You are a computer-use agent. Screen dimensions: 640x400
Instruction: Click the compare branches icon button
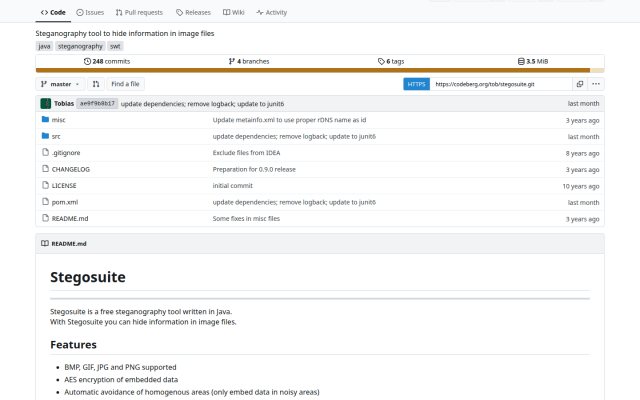pyautogui.click(x=96, y=84)
